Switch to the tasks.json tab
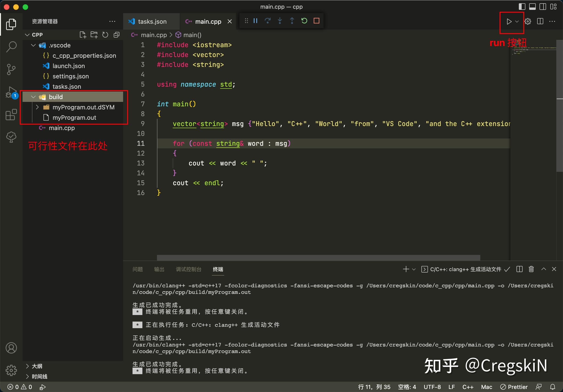The width and height of the screenshot is (563, 392). click(152, 22)
